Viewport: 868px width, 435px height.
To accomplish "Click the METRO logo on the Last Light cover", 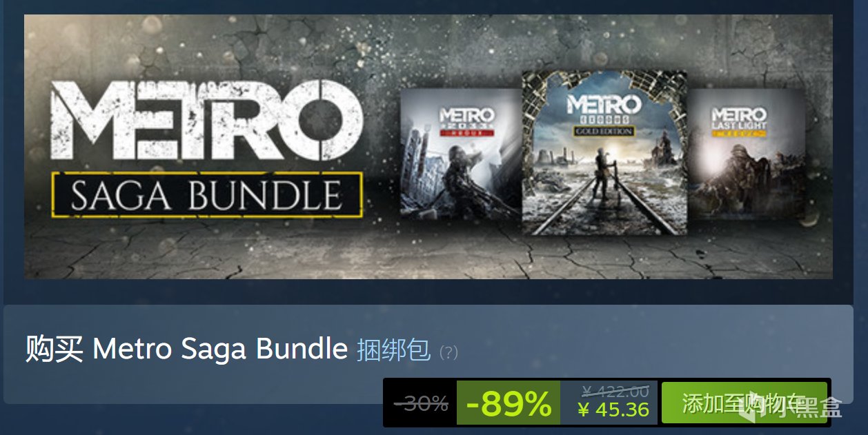I will (x=739, y=114).
